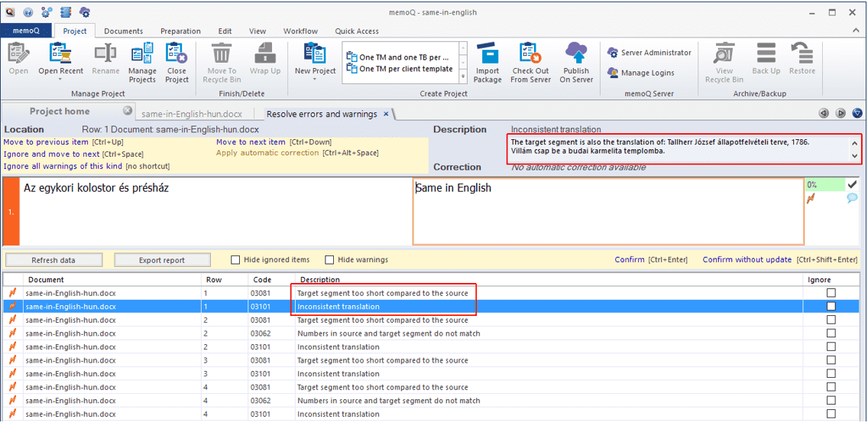This screenshot has width=868, height=426.
Task: Open the Manage Logins option
Action: pyautogui.click(x=641, y=73)
